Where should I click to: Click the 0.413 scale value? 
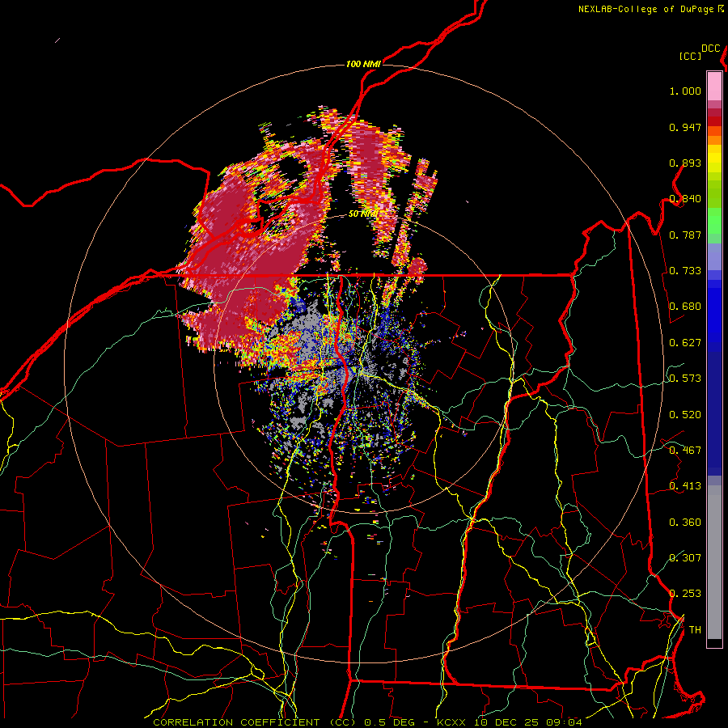pyautogui.click(x=685, y=486)
